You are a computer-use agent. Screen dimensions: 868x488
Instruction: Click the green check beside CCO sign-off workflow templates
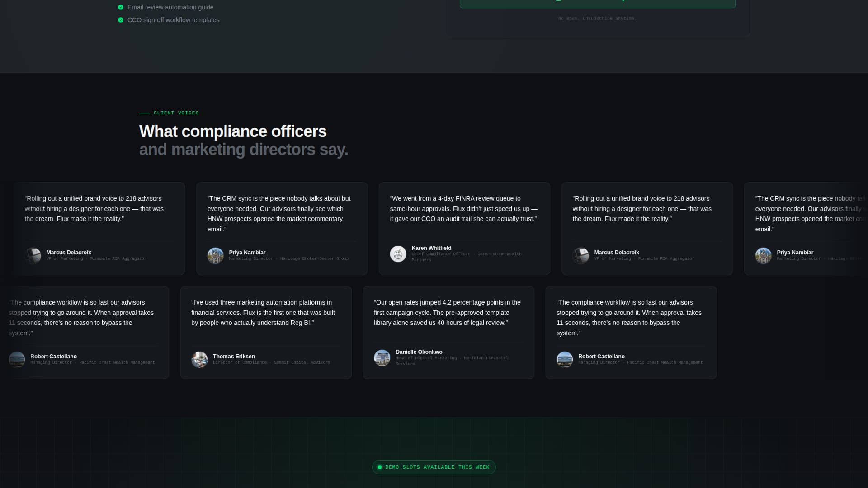coord(121,20)
